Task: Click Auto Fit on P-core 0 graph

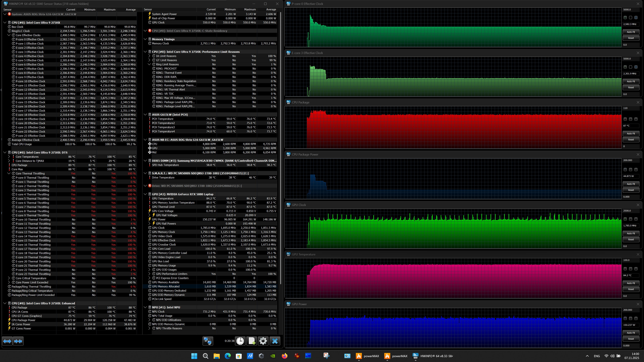Action: pos(631,32)
